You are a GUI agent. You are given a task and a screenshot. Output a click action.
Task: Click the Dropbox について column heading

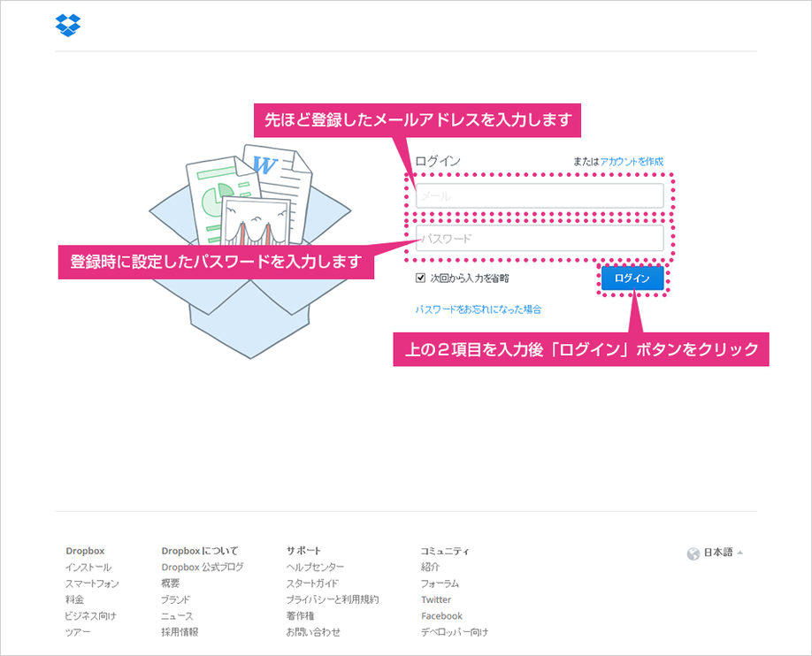pos(200,551)
